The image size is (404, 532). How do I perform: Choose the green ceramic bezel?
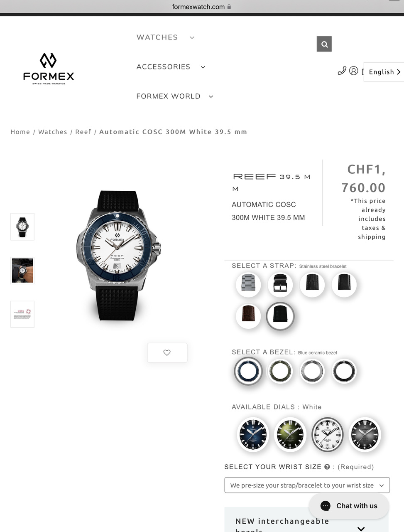tap(280, 371)
